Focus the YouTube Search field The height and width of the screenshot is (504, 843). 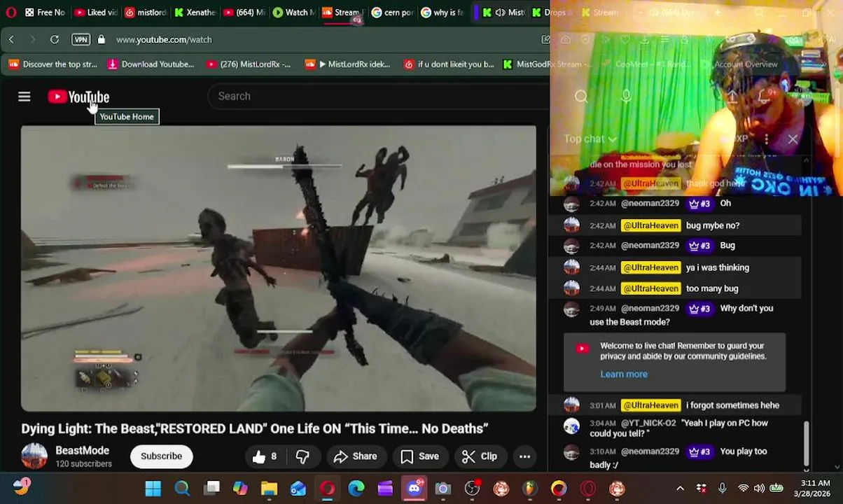pyautogui.click(x=378, y=96)
